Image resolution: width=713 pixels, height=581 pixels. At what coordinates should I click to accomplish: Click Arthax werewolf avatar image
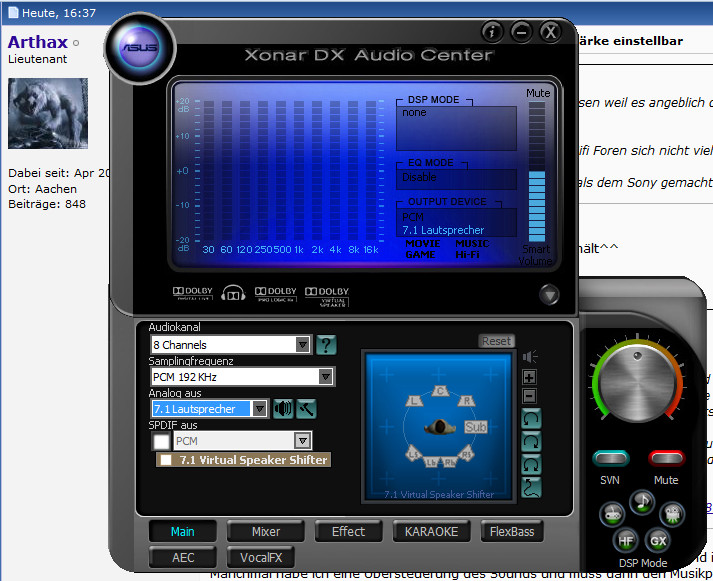(x=48, y=113)
